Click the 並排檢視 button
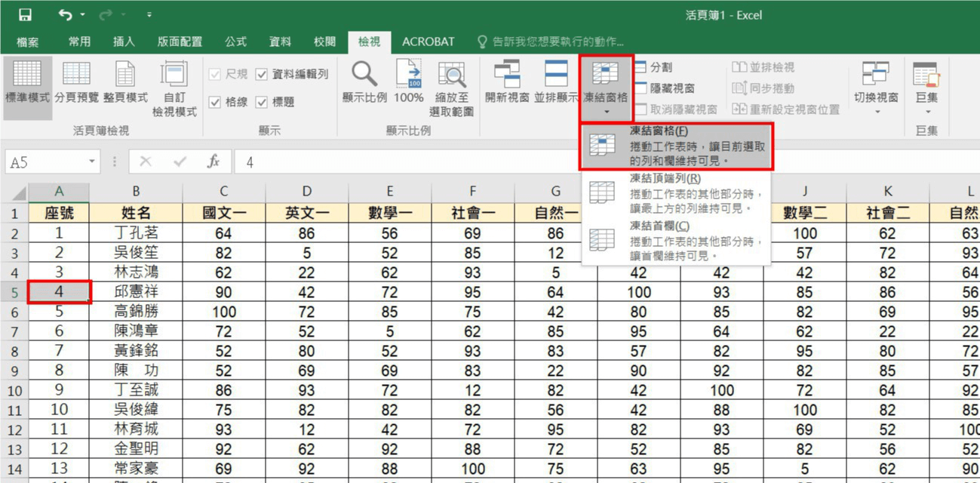 click(763, 67)
